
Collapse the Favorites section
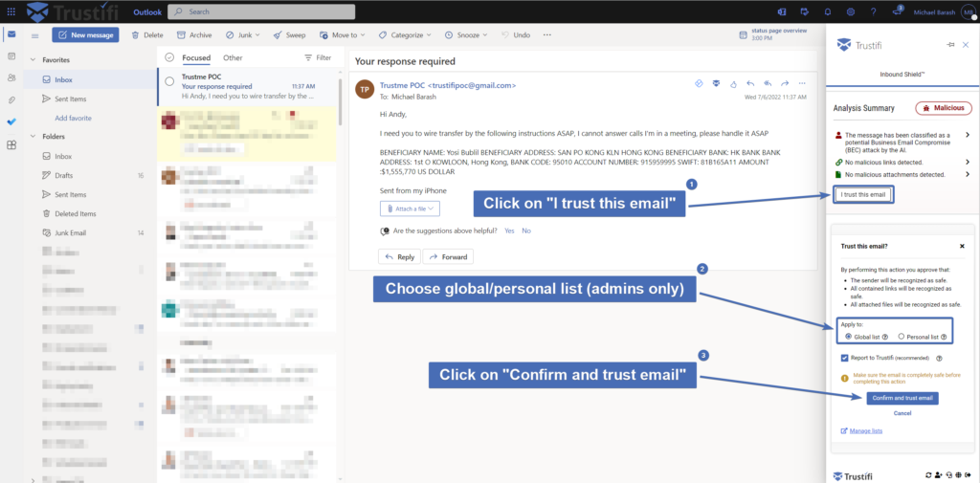[33, 60]
